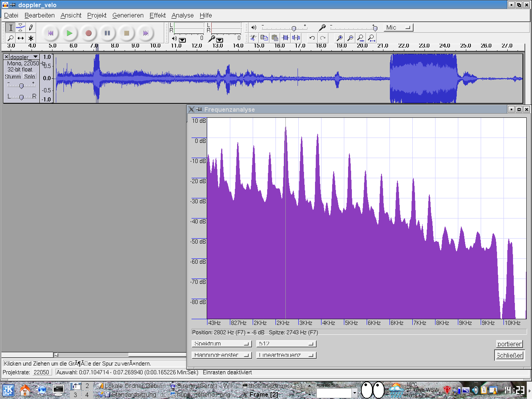Select the Selection (I-beam) tool
Viewport: 532px width, 399px height.
pyautogui.click(x=11, y=27)
